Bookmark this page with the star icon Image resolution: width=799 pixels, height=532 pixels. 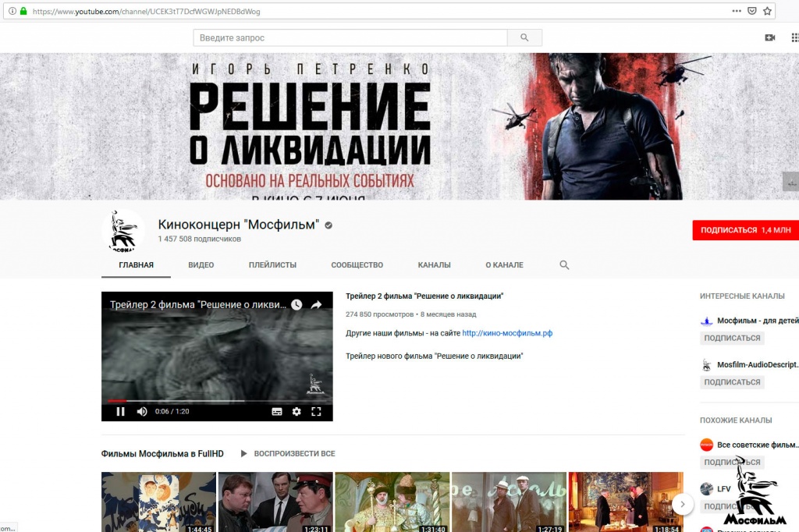point(768,11)
